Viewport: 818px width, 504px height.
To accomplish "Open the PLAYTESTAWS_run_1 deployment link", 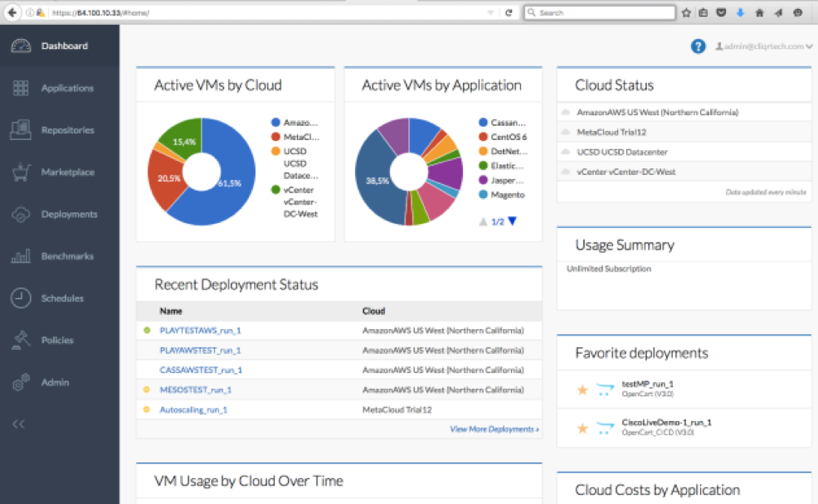I will point(200,331).
